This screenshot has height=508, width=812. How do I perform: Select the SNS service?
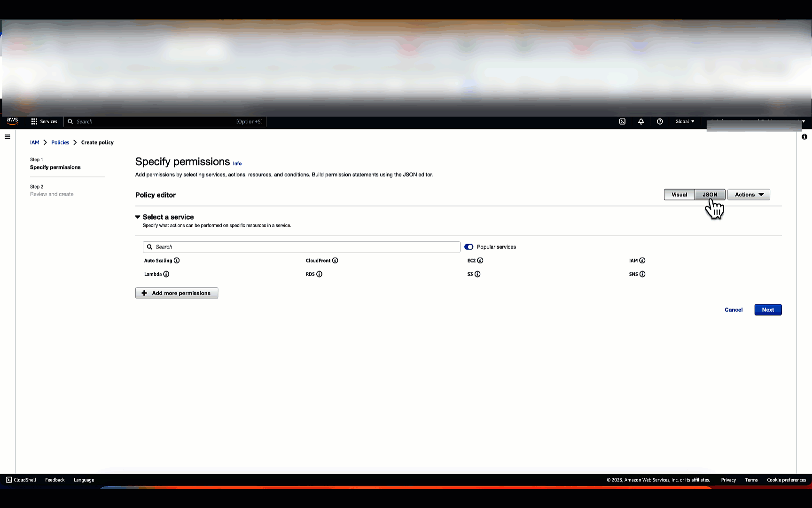point(633,274)
